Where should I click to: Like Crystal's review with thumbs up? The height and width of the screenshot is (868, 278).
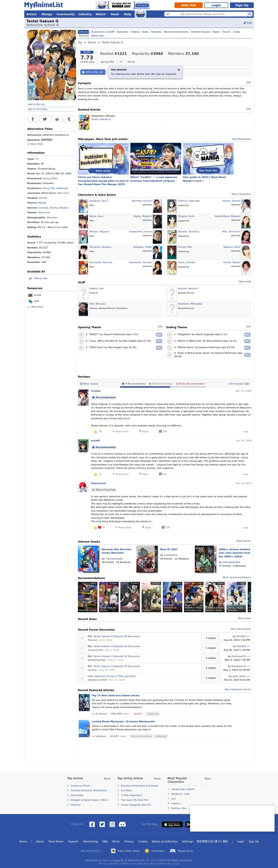(95, 431)
